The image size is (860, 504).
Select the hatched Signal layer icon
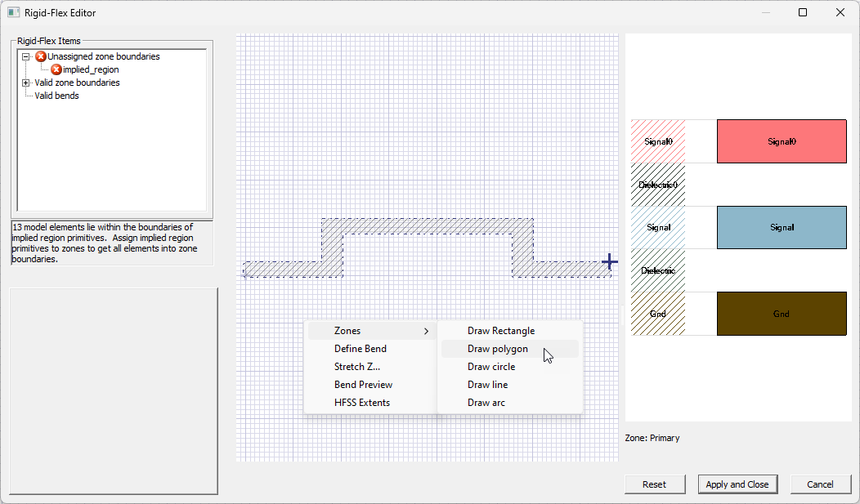[657, 227]
